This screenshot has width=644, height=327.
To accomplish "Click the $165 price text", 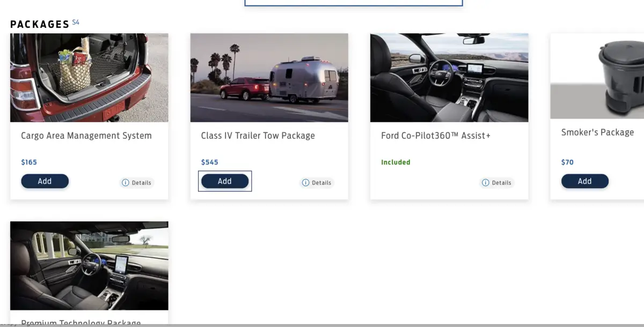I will point(29,162).
